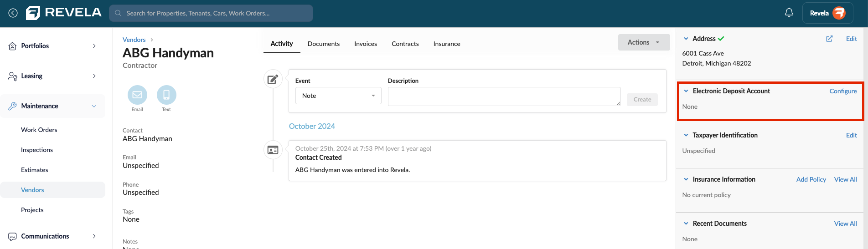Expand the Communications sidebar section
Image resolution: width=868 pixels, height=249 pixels.
(x=94, y=236)
